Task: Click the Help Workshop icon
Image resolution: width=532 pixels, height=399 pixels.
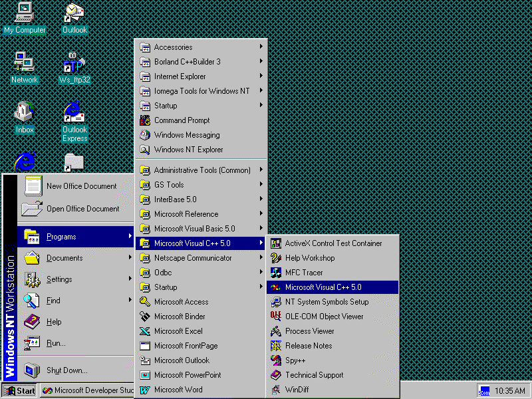Action: [x=276, y=258]
